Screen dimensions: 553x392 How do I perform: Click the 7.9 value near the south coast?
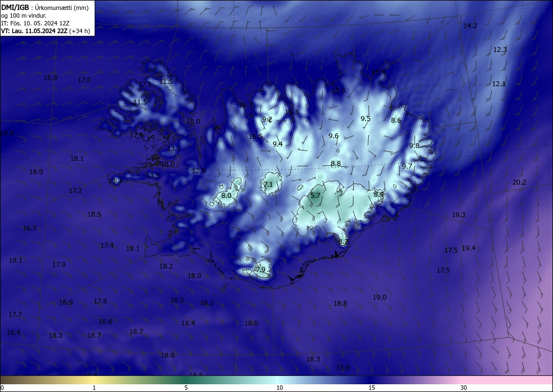pos(260,270)
